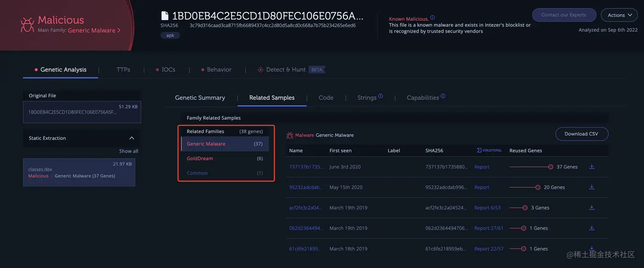The width and height of the screenshot is (644, 268).
Task: Download the 95232adcdab sample
Action: [x=592, y=187]
